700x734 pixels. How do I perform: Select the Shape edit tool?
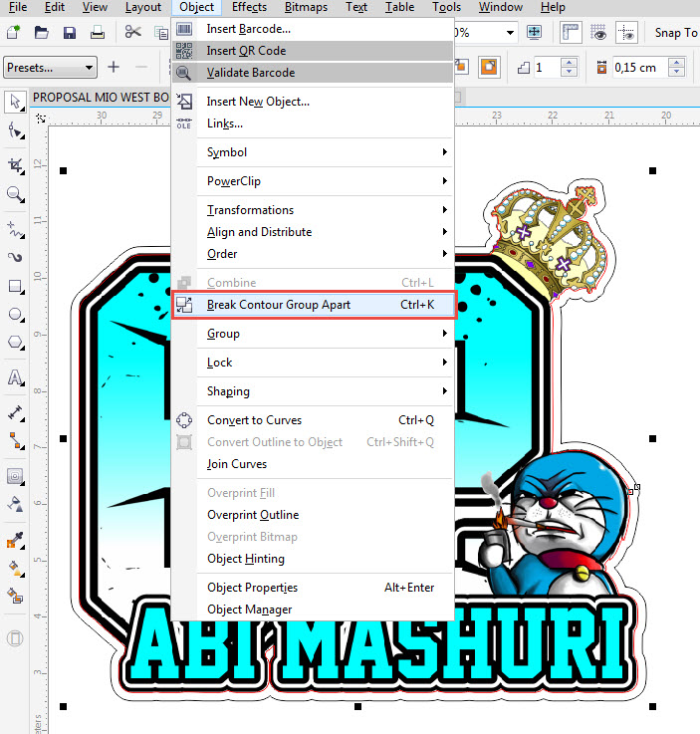pos(15,131)
